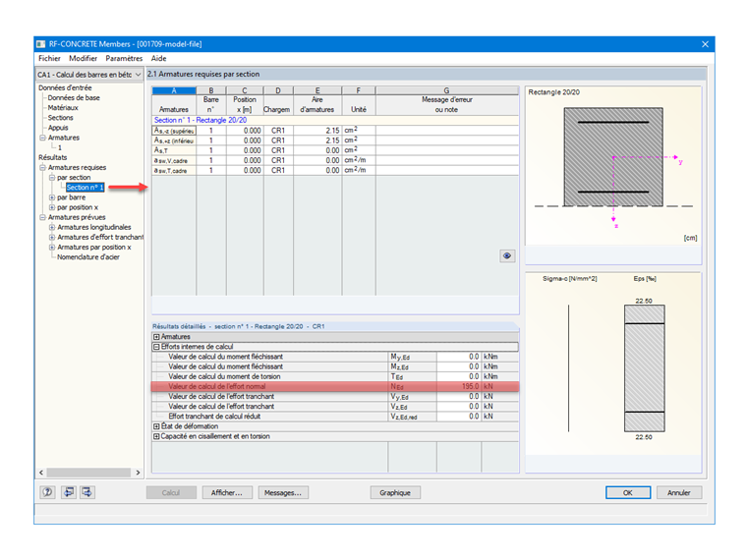
Task: Collapse the par section node
Action: [52, 178]
